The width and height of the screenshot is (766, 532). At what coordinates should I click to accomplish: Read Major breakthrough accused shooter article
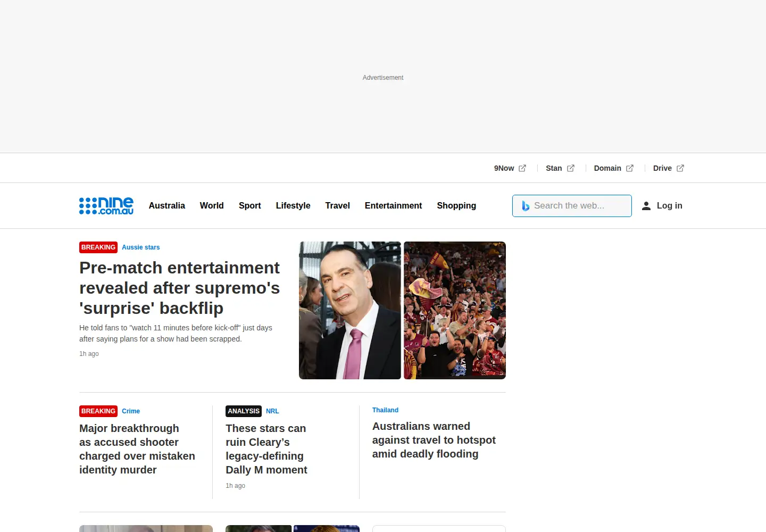(x=137, y=449)
